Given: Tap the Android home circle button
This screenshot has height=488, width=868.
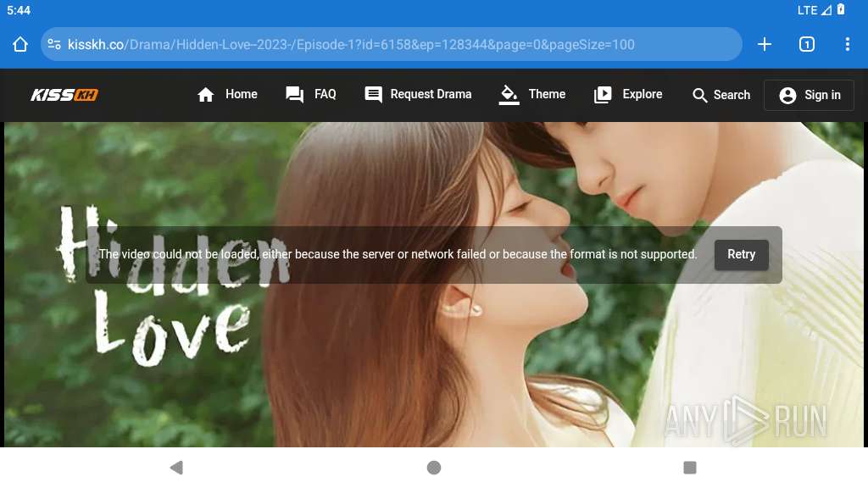Looking at the screenshot, I should pos(434,468).
